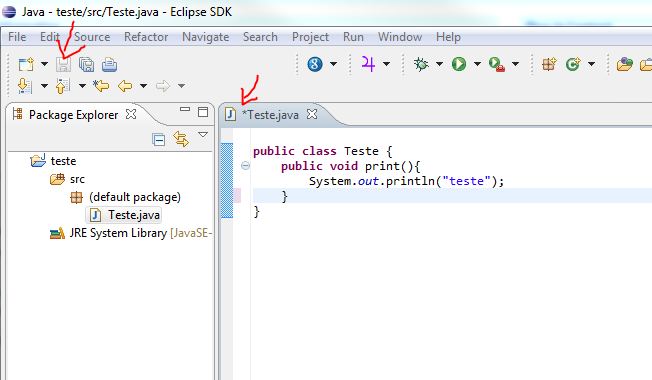This screenshot has width=652, height=380.
Task: Open the Window menu
Action: 400,37
